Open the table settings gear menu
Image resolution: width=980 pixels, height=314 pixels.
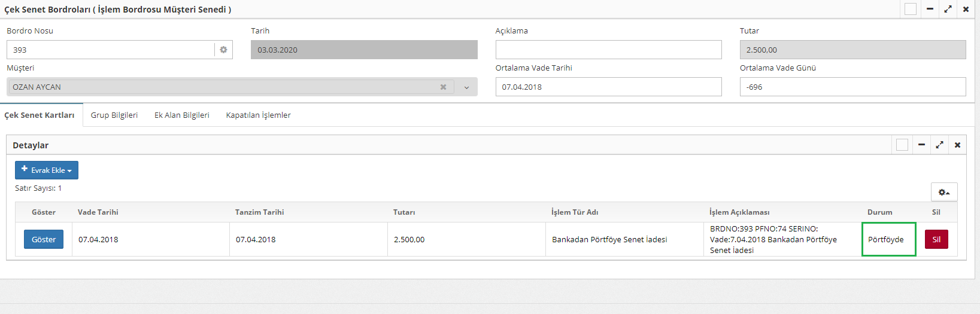point(944,192)
